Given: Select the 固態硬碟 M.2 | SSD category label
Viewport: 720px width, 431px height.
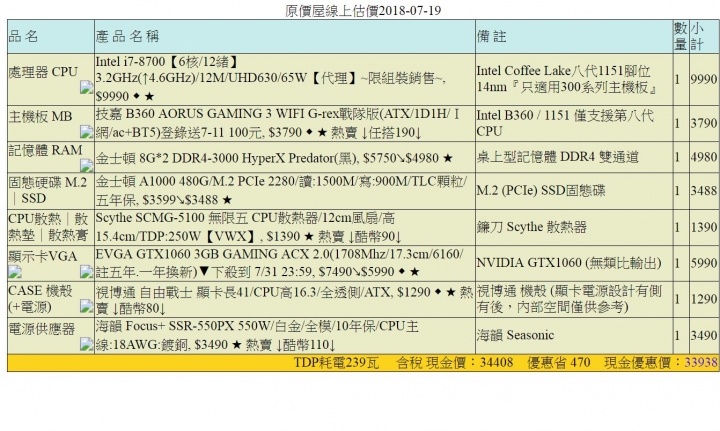Looking at the screenshot, I should click(48, 190).
